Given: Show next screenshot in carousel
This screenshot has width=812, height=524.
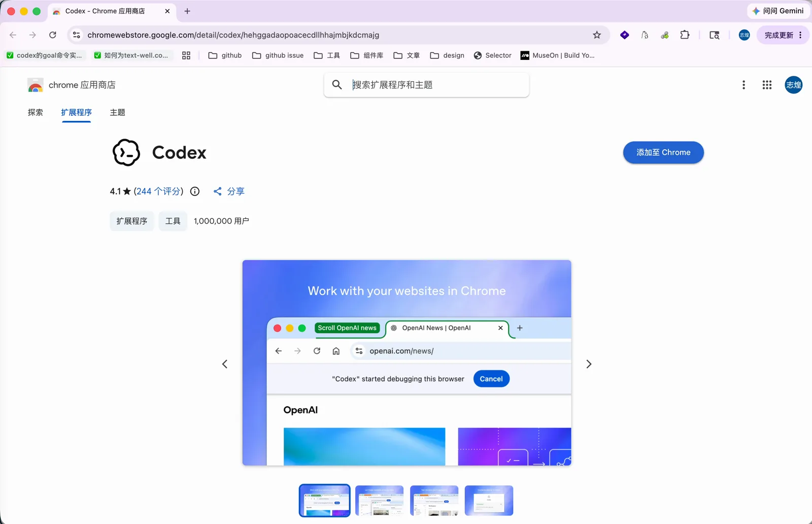Looking at the screenshot, I should point(589,364).
